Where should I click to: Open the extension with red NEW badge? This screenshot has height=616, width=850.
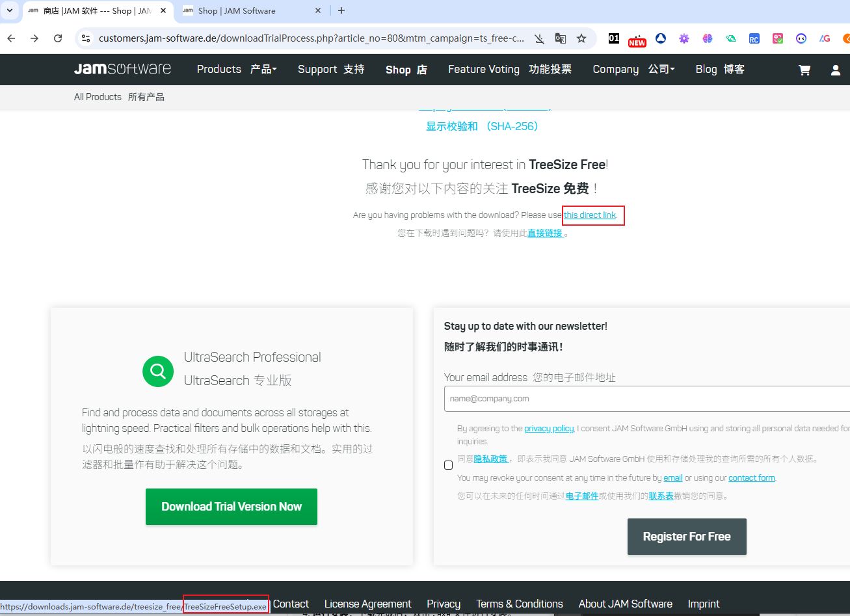click(x=637, y=40)
